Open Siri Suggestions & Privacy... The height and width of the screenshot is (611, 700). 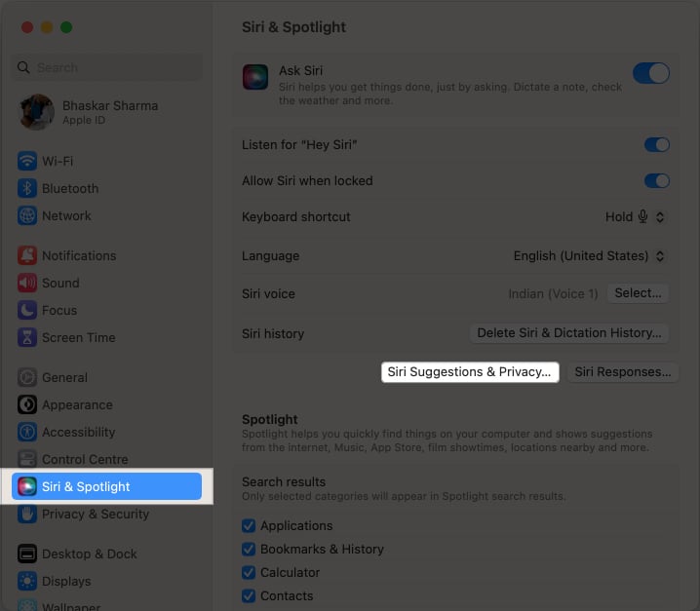(470, 372)
